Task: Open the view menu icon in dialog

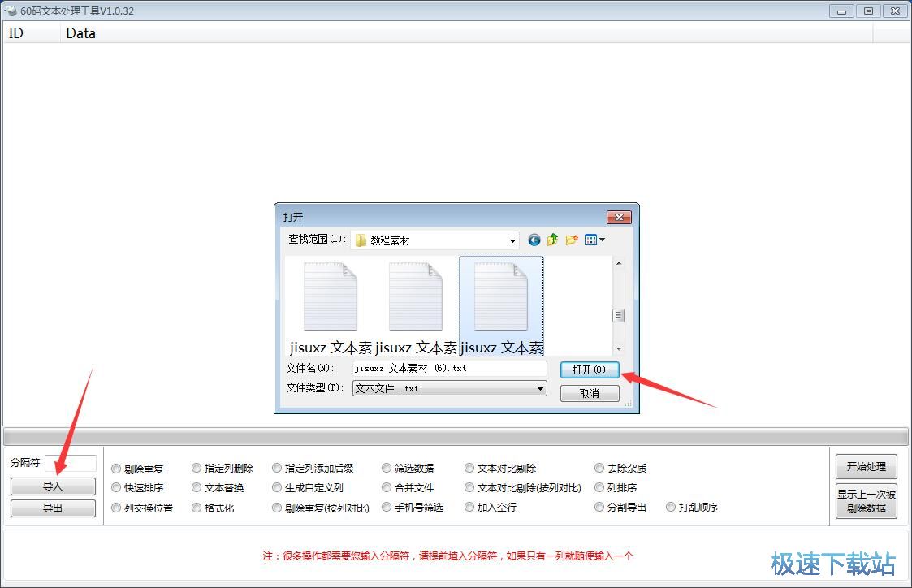Action: pos(594,240)
